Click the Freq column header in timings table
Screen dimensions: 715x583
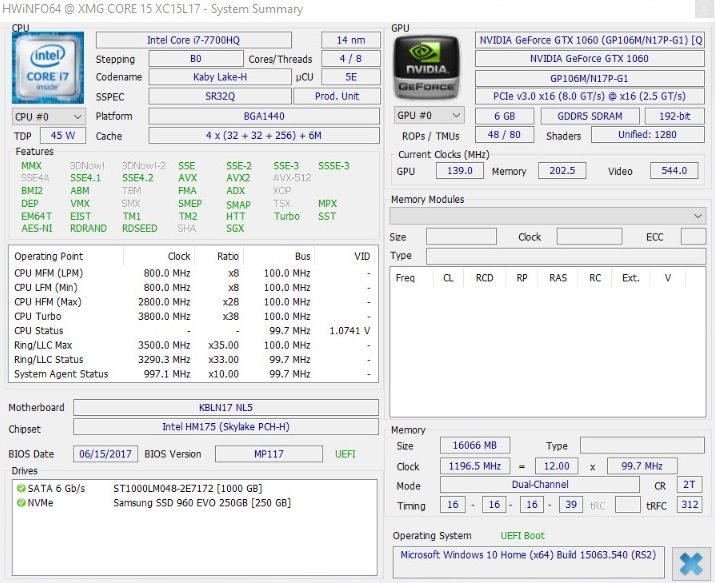click(x=405, y=278)
